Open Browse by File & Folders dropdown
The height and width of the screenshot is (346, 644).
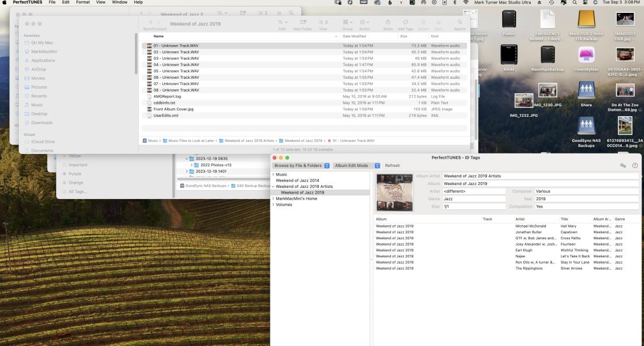point(301,165)
